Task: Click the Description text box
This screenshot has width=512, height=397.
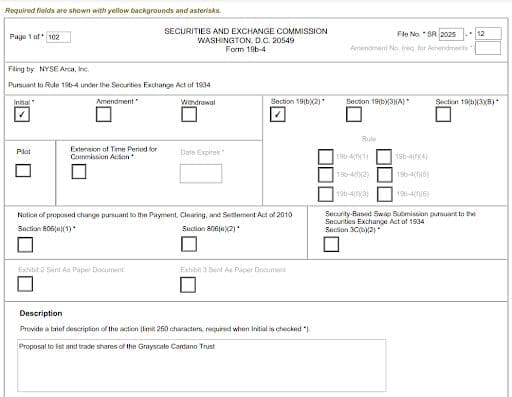Action: pos(202,365)
